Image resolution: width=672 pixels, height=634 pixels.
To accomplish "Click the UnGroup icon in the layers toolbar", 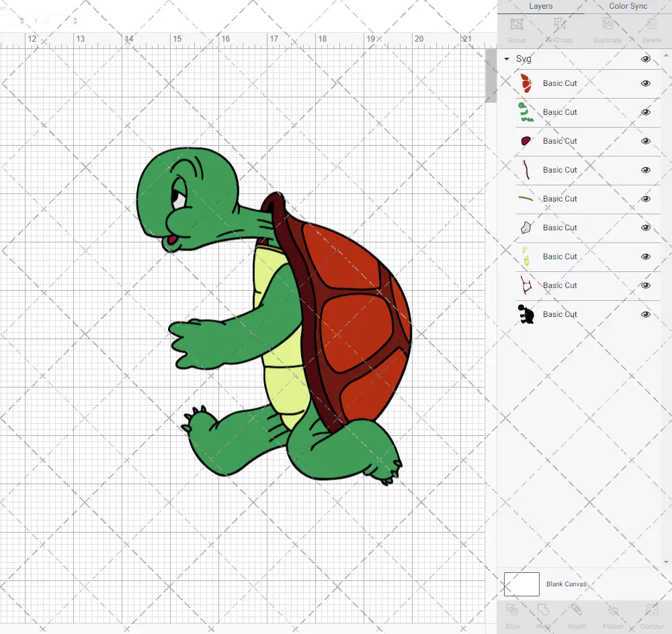I will tap(559, 24).
